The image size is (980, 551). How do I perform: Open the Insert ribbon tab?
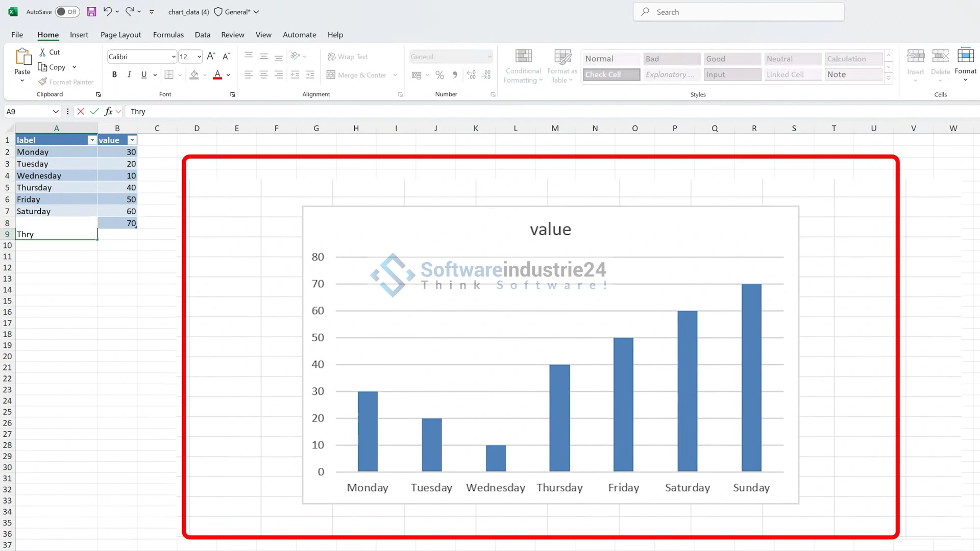tap(79, 35)
